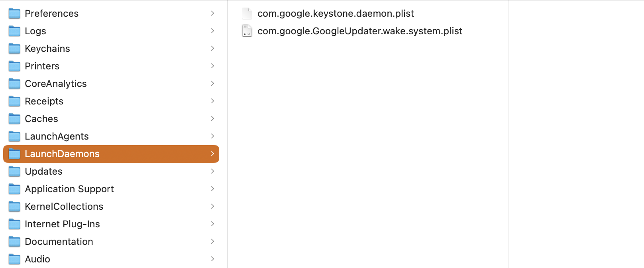Viewport: 644px width, 268px height.
Task: Expand the Printers folder chevron
Action: pos(212,66)
